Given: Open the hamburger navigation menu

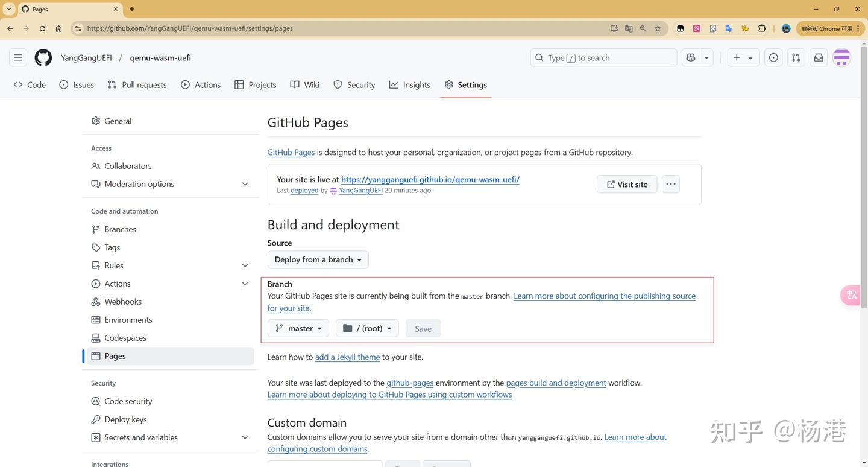Looking at the screenshot, I should (x=18, y=58).
